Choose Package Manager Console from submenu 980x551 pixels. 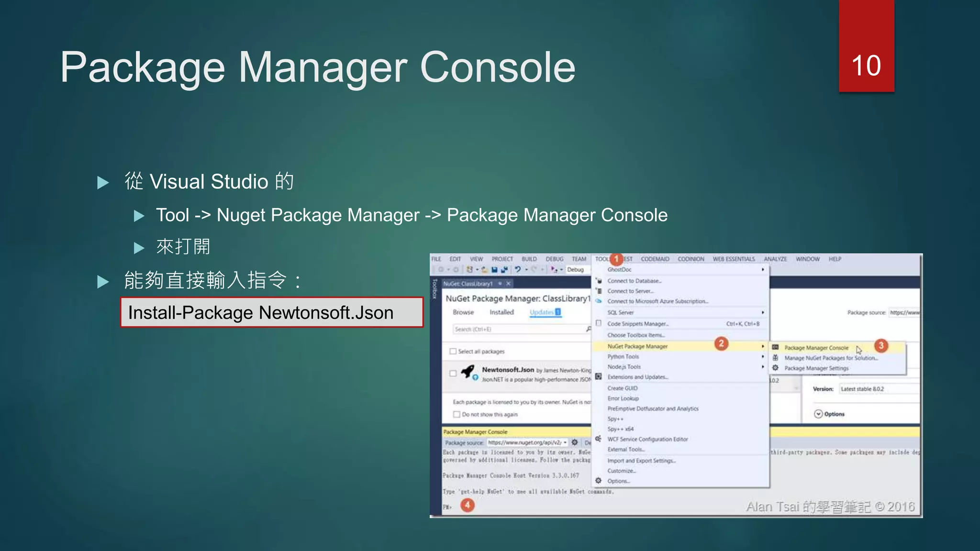[838, 348]
